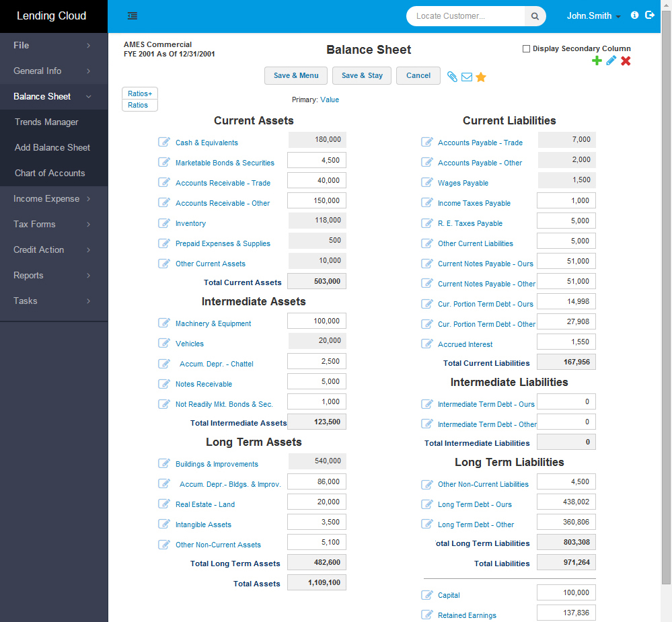672x622 pixels.
Task: Click the red X delete icon
Action: click(626, 61)
